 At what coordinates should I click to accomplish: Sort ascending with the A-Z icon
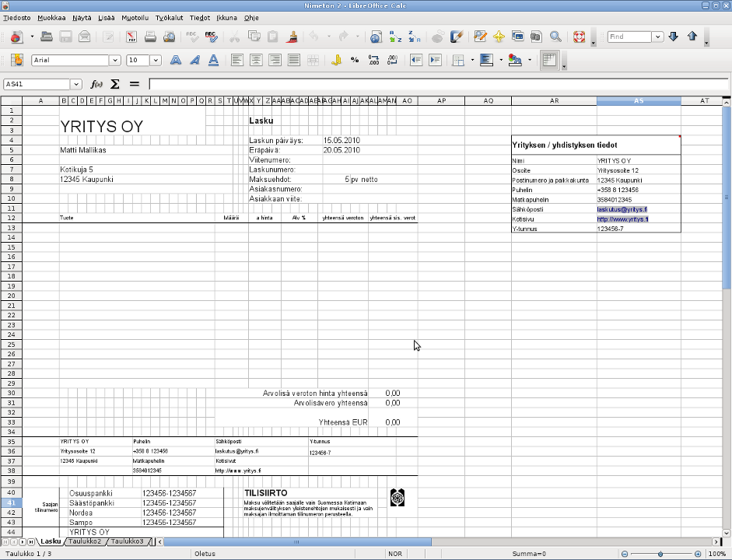coord(395,37)
